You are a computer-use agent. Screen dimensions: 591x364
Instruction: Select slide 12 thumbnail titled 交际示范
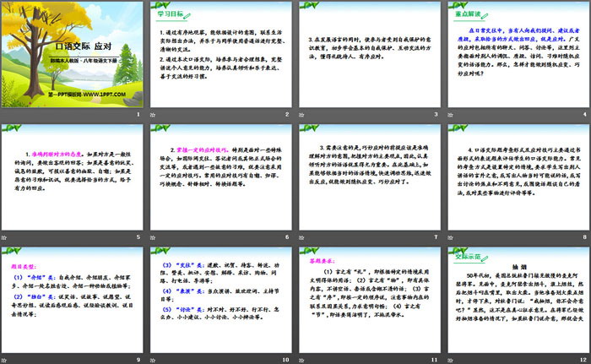(x=518, y=300)
